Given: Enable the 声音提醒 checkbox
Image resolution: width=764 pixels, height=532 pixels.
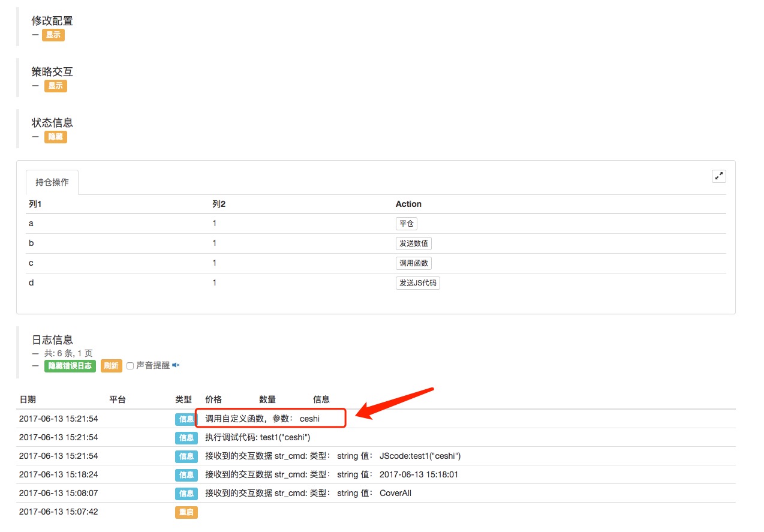Looking at the screenshot, I should point(130,366).
